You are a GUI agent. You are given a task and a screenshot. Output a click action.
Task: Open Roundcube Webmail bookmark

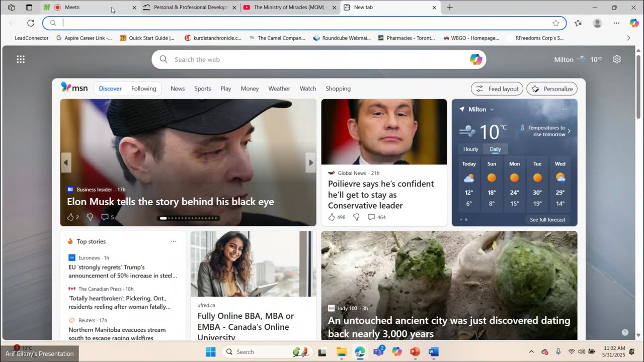(x=342, y=38)
